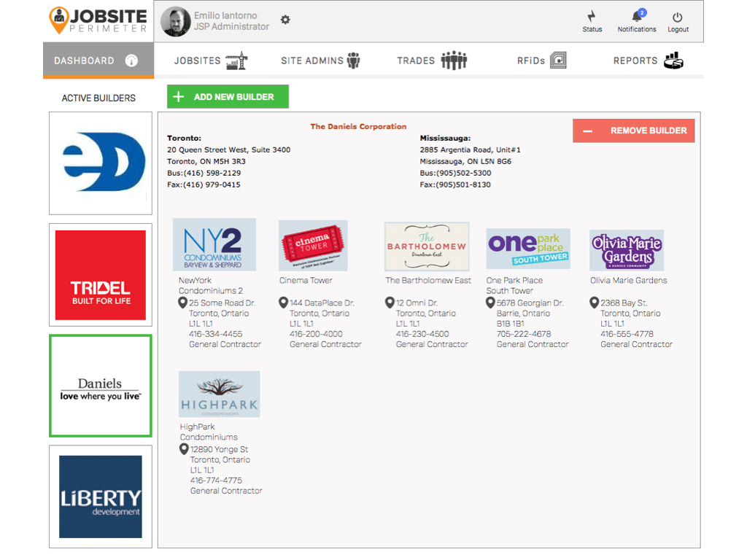This screenshot has width=747, height=560.
Task: Click the phone number 705-222-4678
Action: tap(524, 334)
